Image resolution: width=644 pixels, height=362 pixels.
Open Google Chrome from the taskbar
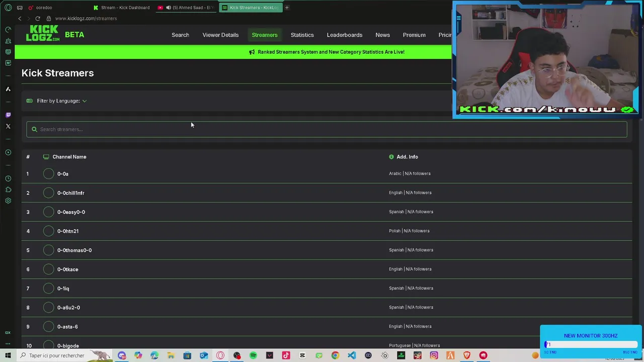335,355
